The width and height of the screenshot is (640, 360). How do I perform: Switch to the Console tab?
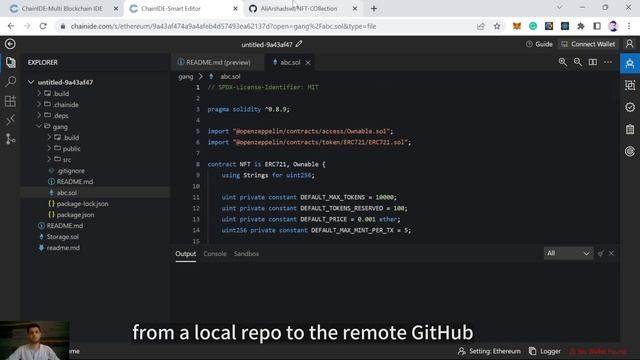coord(215,253)
